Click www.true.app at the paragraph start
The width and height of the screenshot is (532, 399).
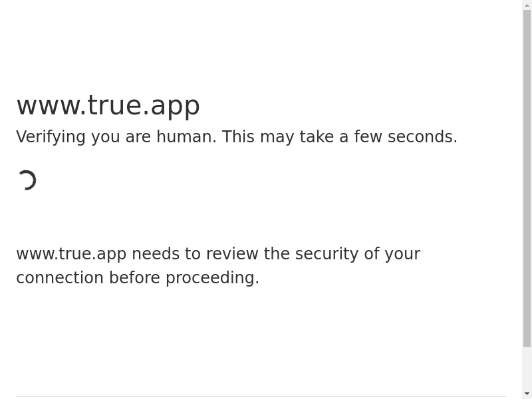(71, 254)
